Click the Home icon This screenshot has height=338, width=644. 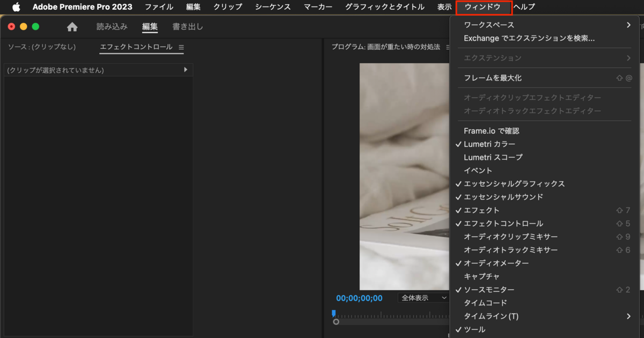click(x=72, y=27)
